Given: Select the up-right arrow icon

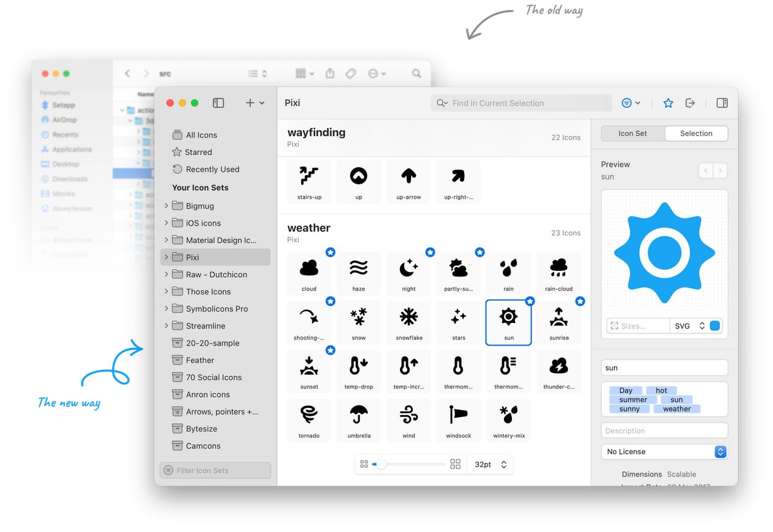Looking at the screenshot, I should (459, 182).
